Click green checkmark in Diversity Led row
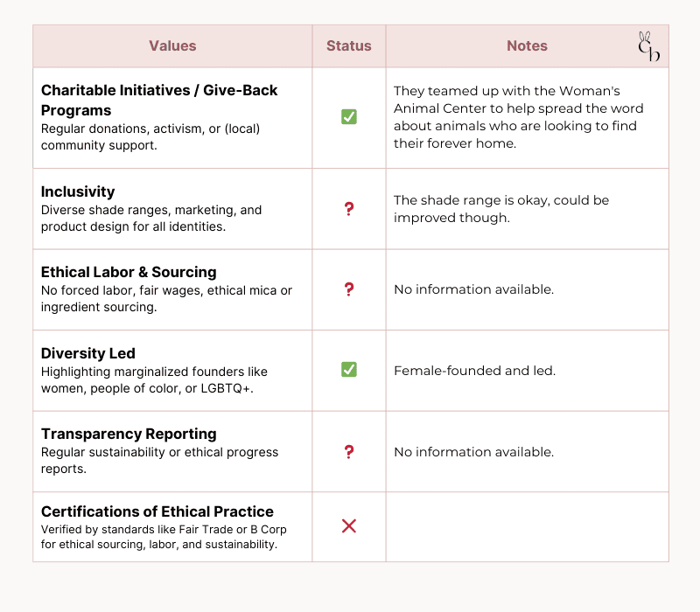700x612 pixels. (x=348, y=369)
